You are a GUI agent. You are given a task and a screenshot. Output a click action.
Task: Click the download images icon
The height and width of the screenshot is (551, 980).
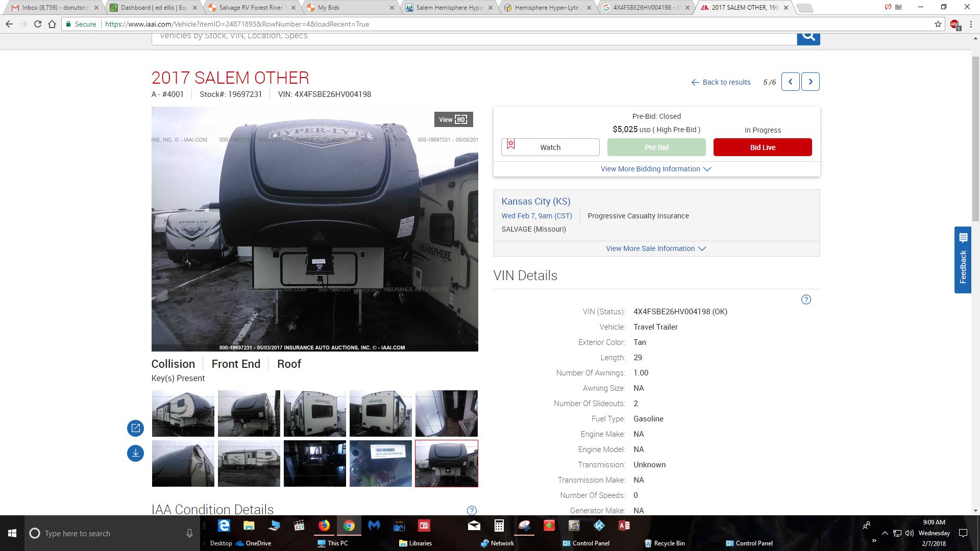tap(135, 453)
